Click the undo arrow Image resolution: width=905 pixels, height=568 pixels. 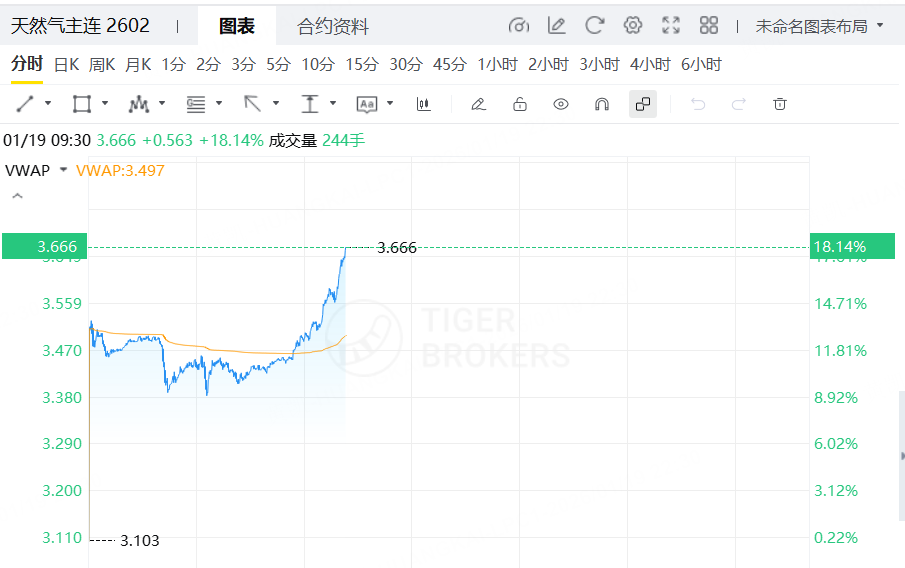pos(698,104)
